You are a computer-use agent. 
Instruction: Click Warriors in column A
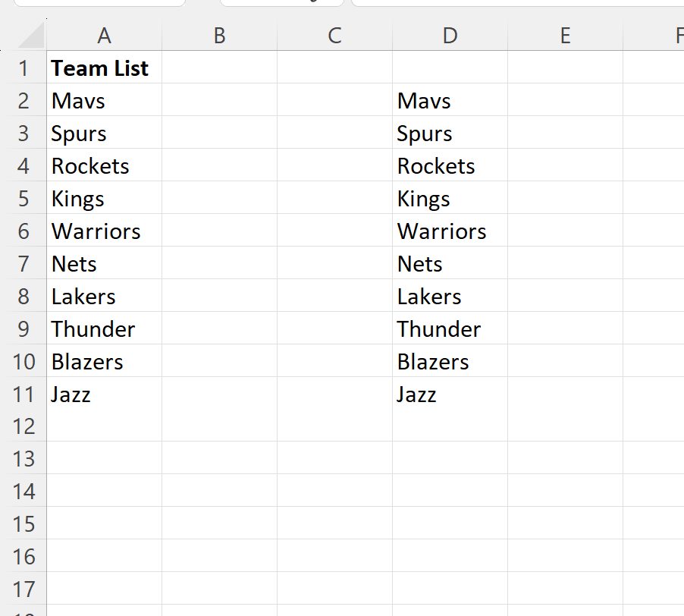pos(96,231)
